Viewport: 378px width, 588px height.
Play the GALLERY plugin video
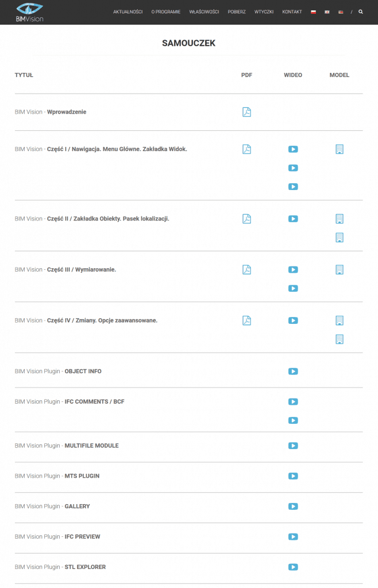[x=293, y=506]
